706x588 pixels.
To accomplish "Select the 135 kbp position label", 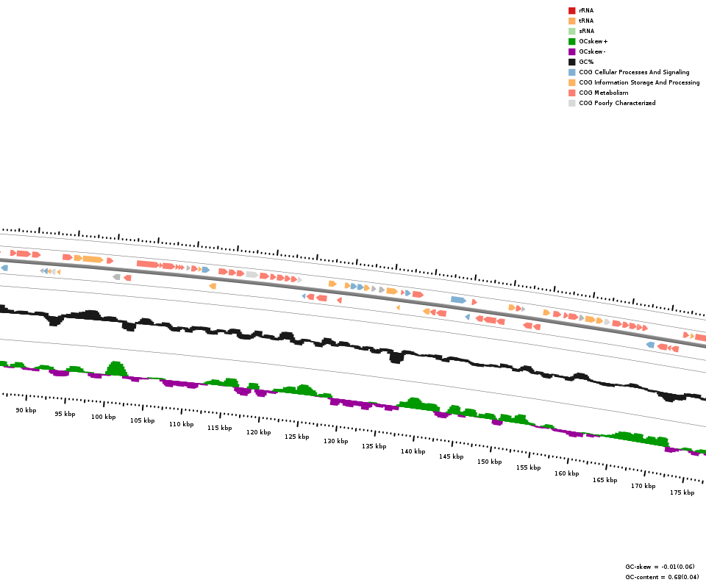I will pyautogui.click(x=374, y=446).
